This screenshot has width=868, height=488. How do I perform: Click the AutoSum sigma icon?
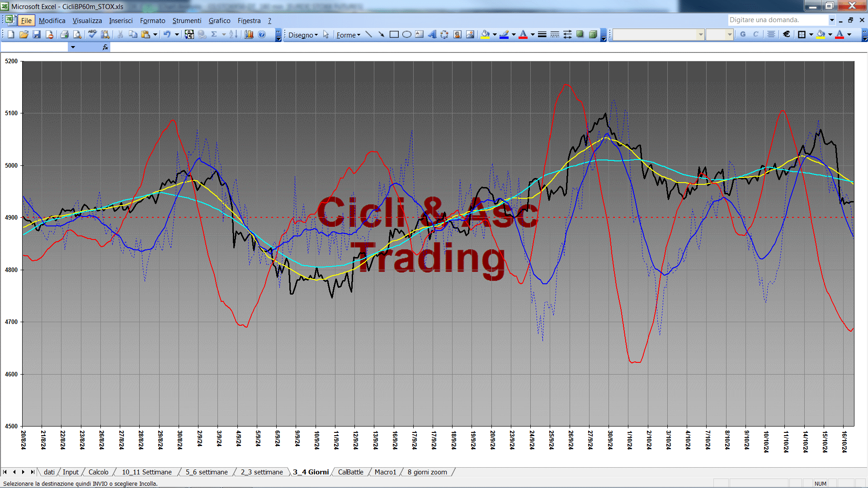214,34
